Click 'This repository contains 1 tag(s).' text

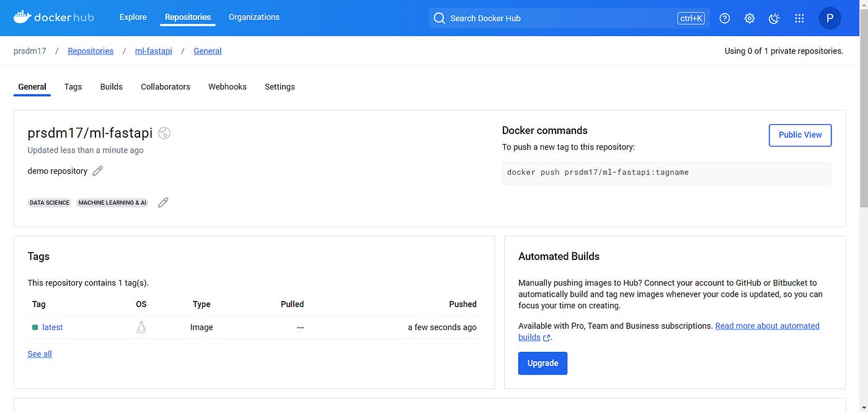(x=88, y=283)
